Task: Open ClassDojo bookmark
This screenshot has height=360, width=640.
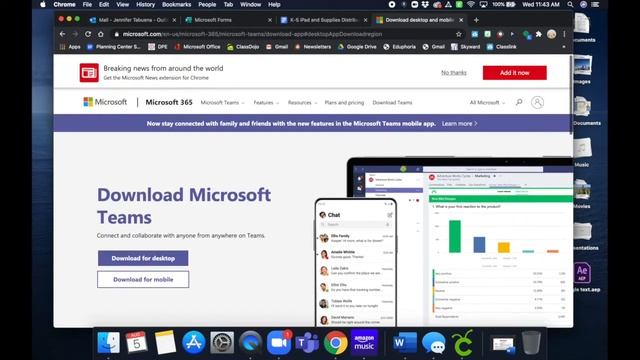Action: click(243, 47)
